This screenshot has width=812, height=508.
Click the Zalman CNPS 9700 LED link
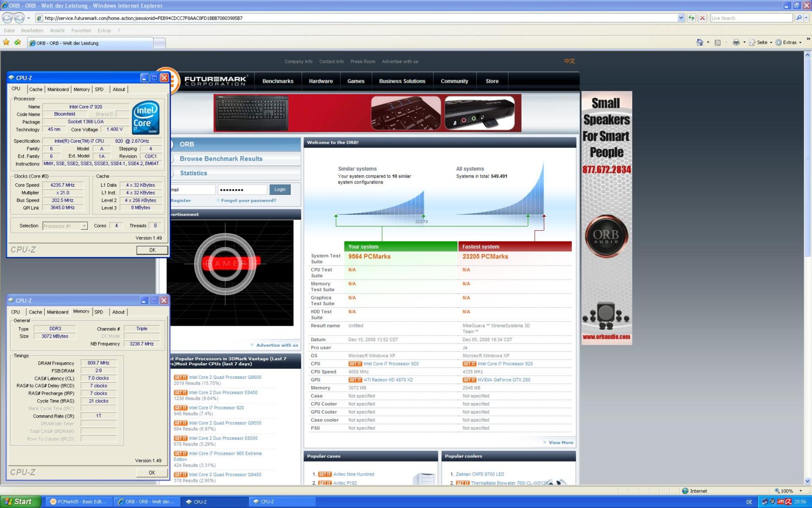click(x=479, y=475)
